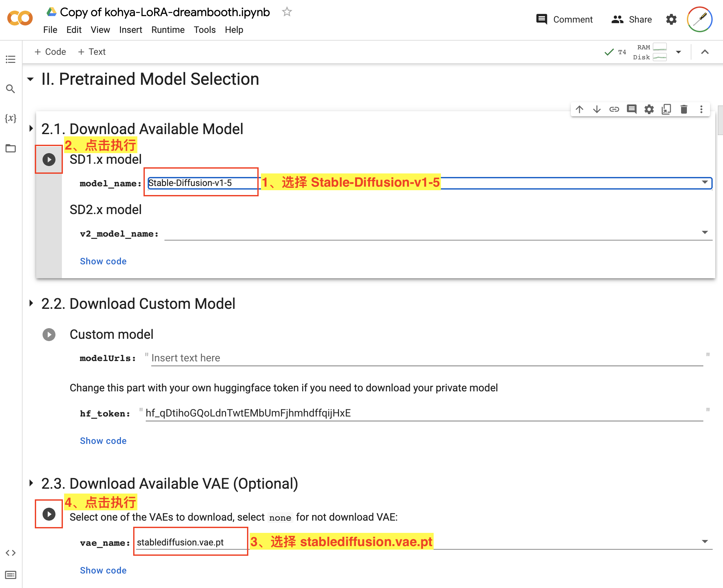The height and width of the screenshot is (588, 723).
Task: Open the Runtime menu
Action: click(x=168, y=30)
